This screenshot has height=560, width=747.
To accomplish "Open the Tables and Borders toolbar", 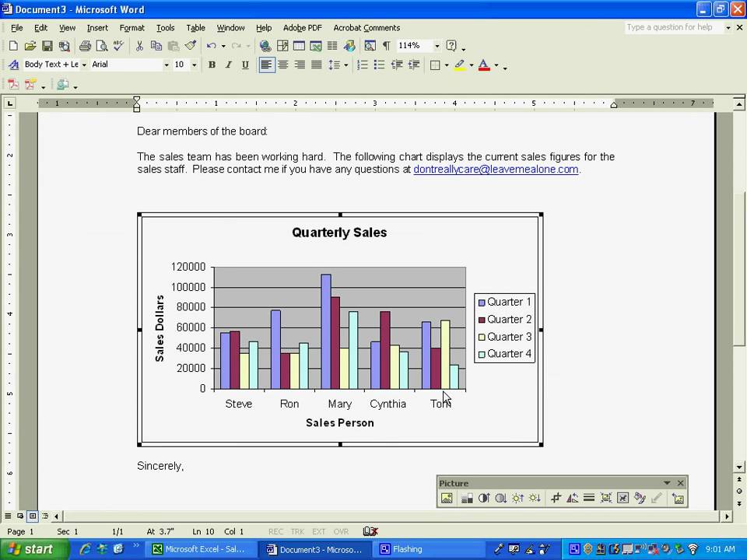I will (282, 46).
